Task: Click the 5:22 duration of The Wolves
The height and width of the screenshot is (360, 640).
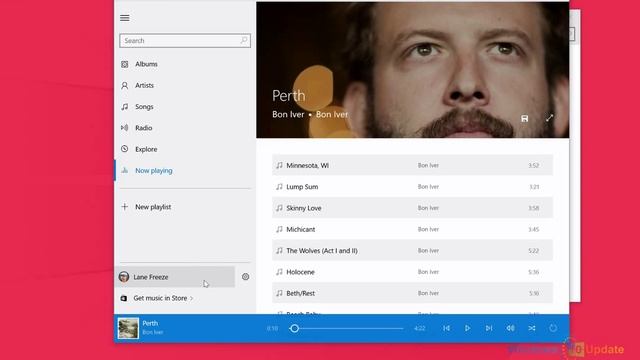Action: [x=533, y=251]
